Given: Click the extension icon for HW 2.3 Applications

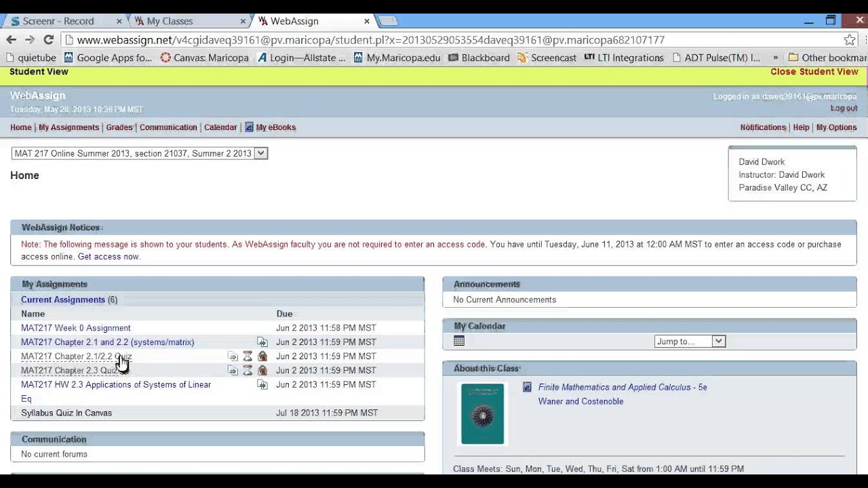Looking at the screenshot, I should coord(262,385).
